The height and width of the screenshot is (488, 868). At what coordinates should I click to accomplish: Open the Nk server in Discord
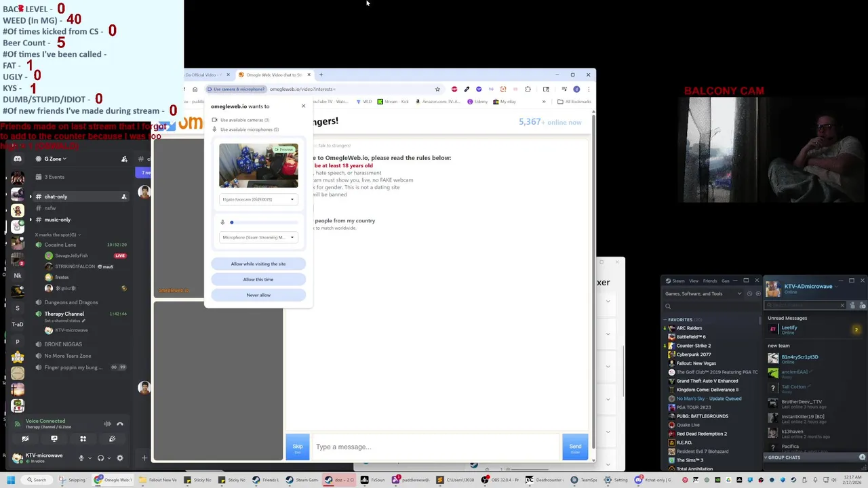(18, 275)
